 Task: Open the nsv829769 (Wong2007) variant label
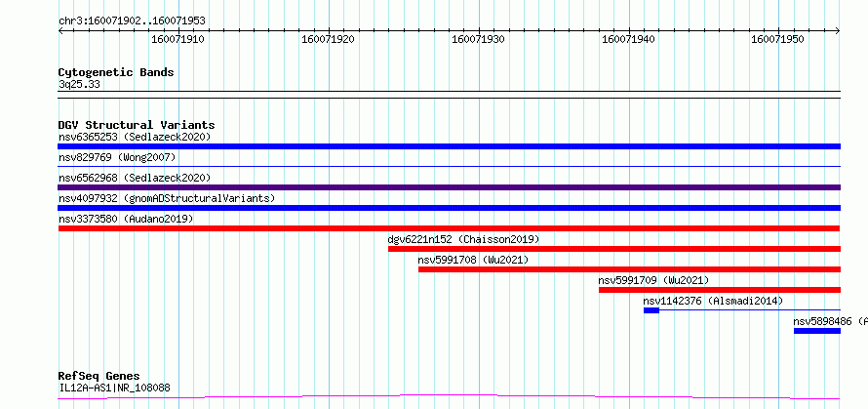(117, 157)
